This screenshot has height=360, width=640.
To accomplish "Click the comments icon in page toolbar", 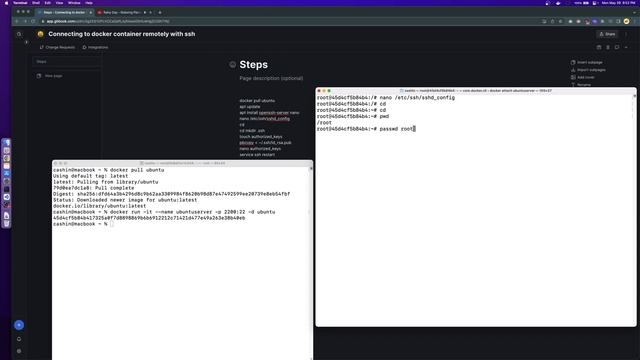I will 617,47.
